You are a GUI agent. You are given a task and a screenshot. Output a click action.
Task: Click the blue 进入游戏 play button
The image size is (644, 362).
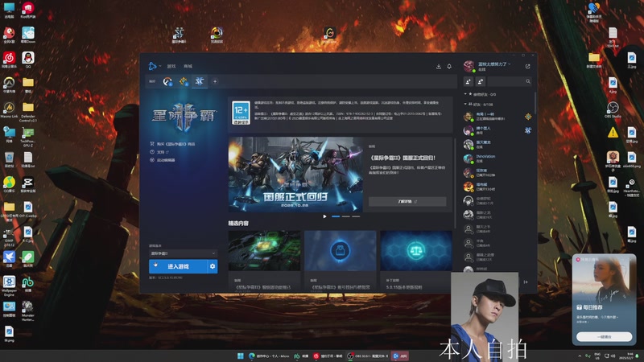click(x=178, y=266)
